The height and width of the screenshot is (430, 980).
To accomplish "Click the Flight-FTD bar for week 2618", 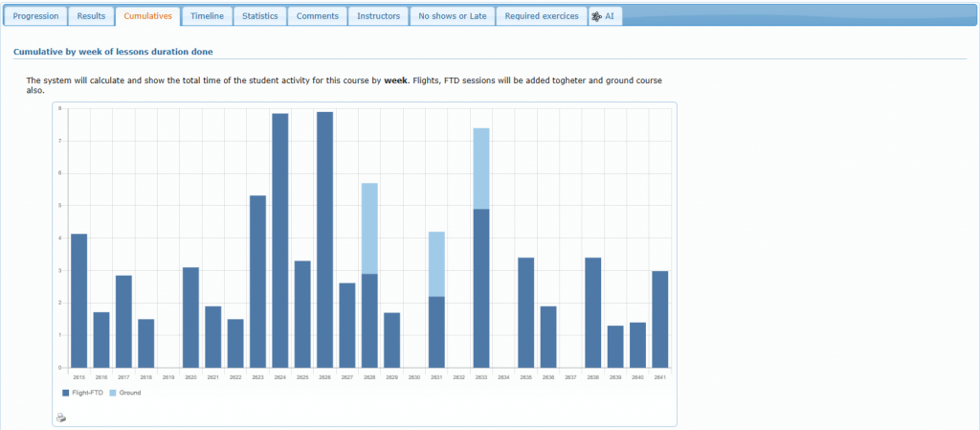I will click(146, 343).
